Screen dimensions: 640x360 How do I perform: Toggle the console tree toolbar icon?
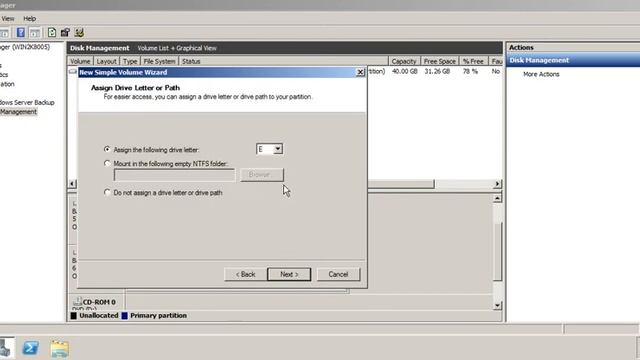click(4, 33)
